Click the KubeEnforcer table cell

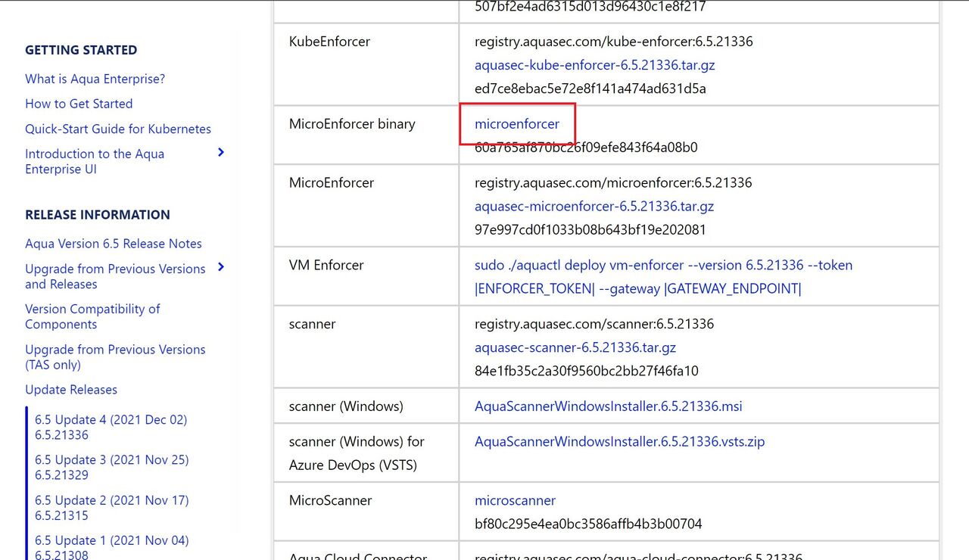point(366,64)
